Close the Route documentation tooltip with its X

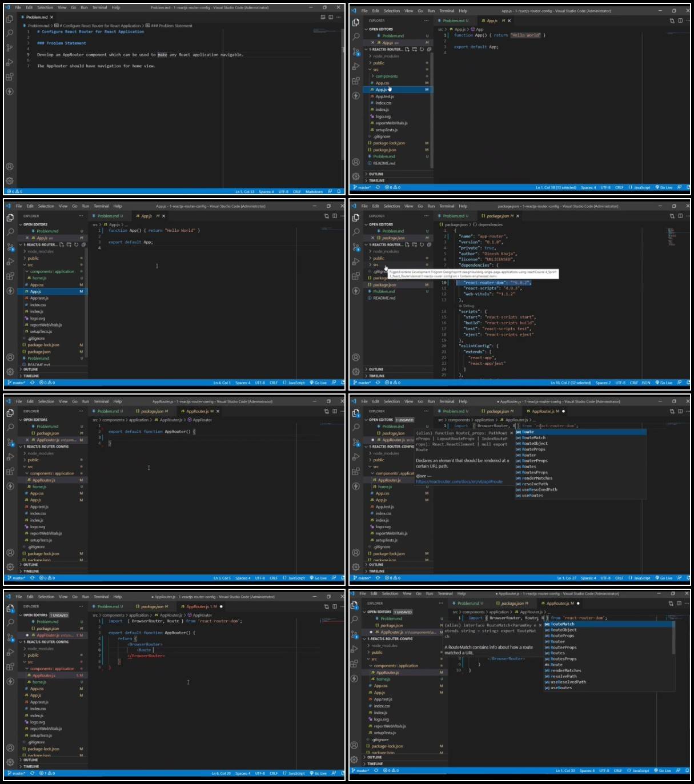pyautogui.click(x=511, y=433)
